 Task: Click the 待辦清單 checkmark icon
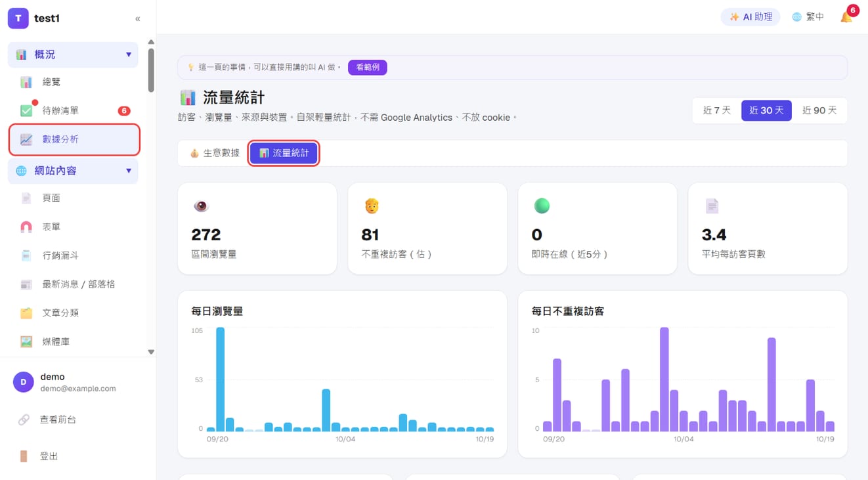tap(26, 110)
